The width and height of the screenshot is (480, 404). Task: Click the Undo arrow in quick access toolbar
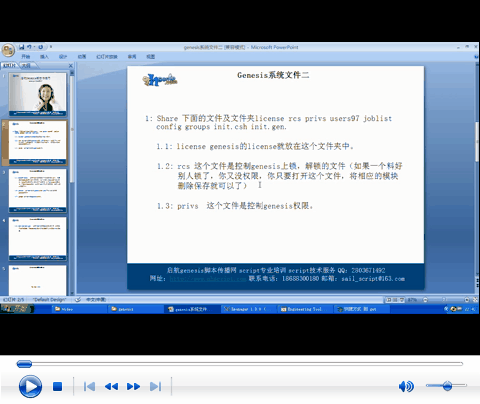[29, 47]
